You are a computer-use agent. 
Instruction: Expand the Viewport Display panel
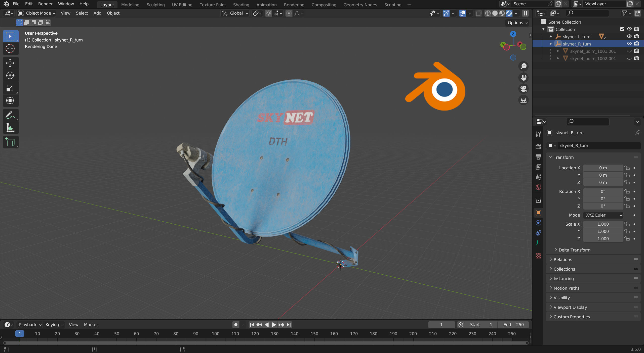(570, 307)
